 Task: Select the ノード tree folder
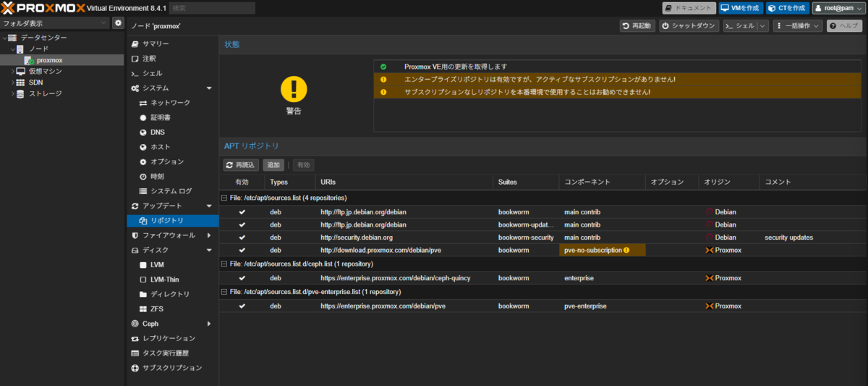pyautogui.click(x=39, y=49)
